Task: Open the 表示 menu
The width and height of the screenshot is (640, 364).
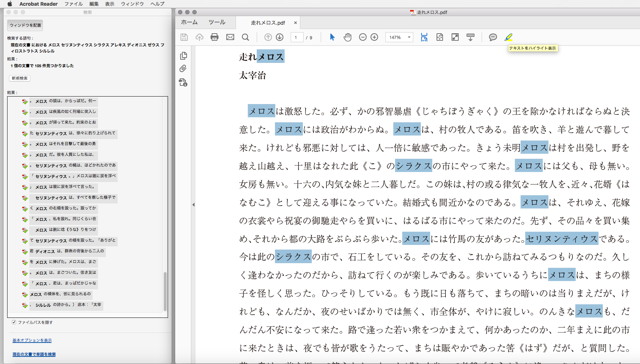Action: pos(110,4)
